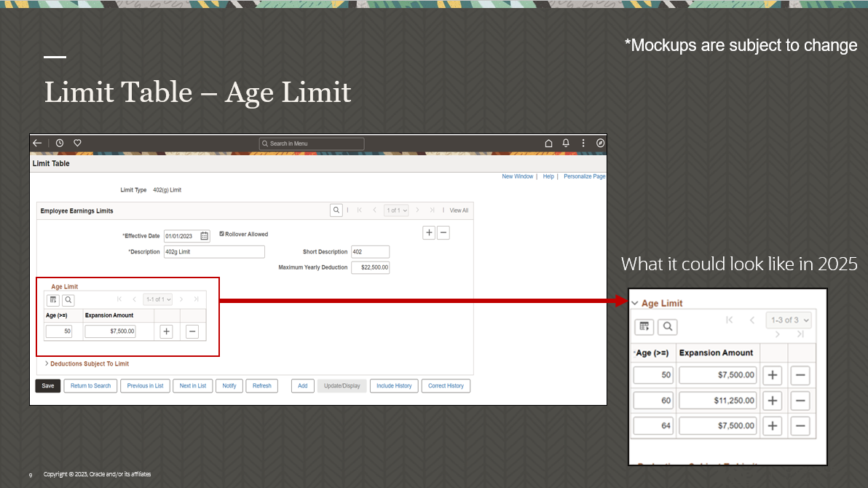Click Correct History button
This screenshot has height=488, width=868.
446,385
